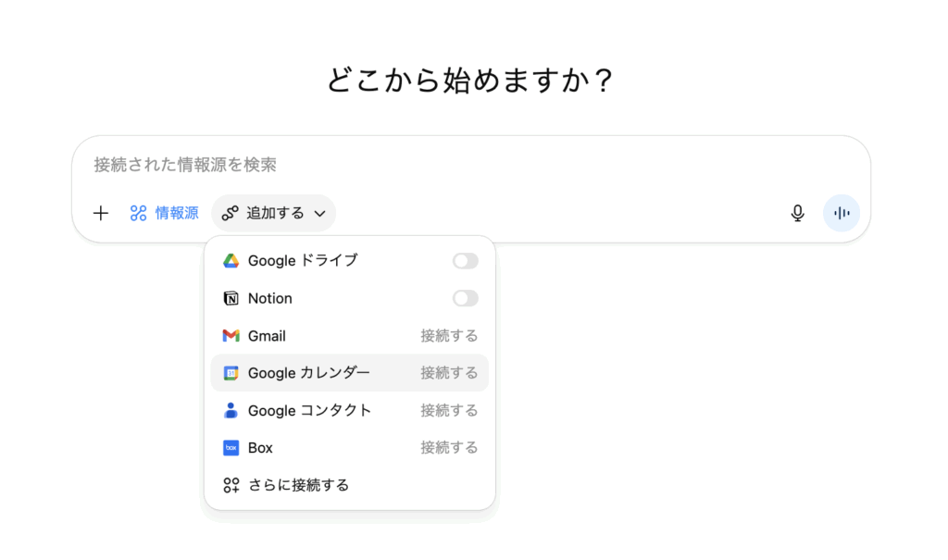948x560 pixels.
Task: Click the Google コンタクト person icon
Action: click(231, 410)
